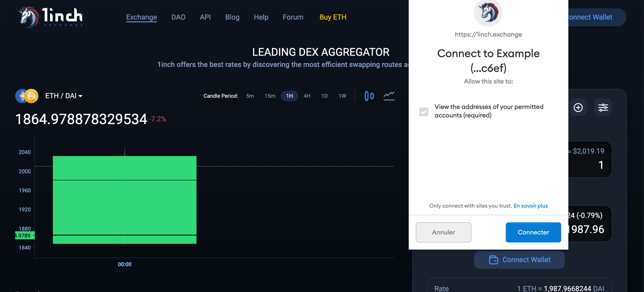Click the LEADING DEX AGGREGATOR heading
Screen dimensions: 644x292
[x=321, y=52]
